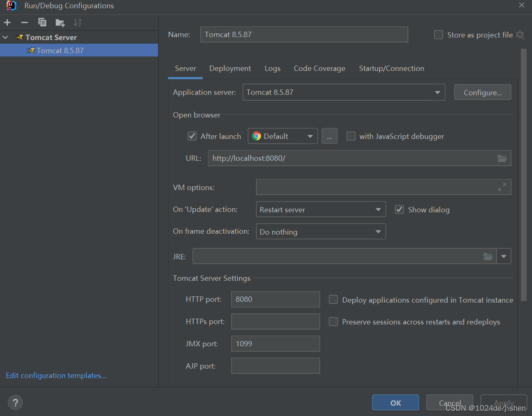
Task: Click the browser ellipsis button
Action: [x=329, y=136]
